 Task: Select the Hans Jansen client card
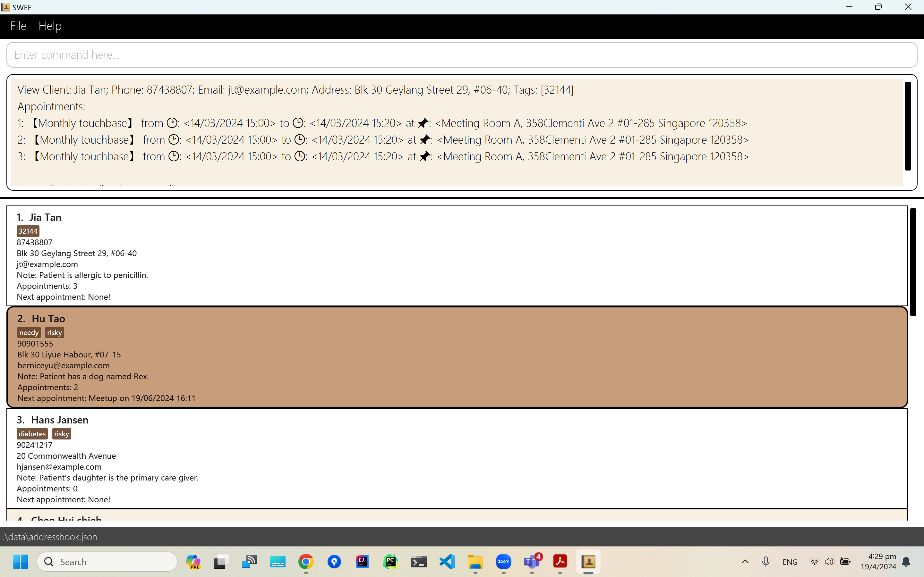coord(457,458)
